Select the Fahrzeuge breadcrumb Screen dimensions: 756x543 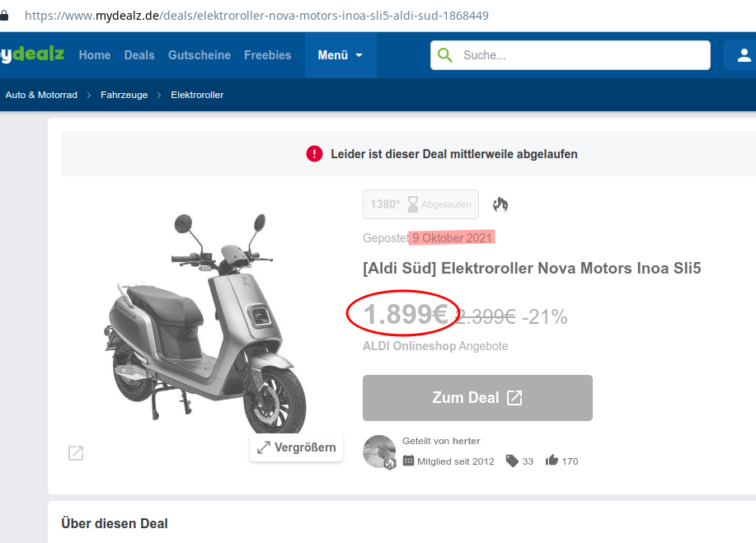pyautogui.click(x=124, y=95)
